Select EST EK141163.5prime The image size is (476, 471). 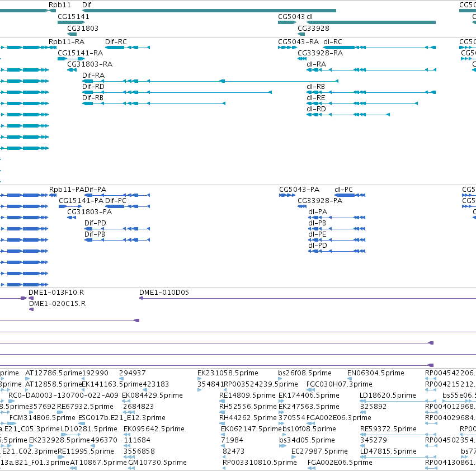[112, 384]
